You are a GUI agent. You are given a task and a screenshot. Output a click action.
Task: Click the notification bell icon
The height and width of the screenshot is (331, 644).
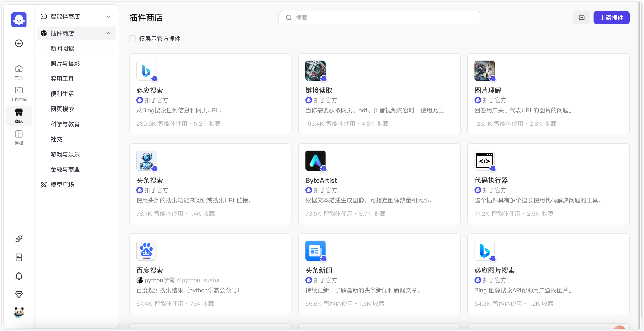pos(19,276)
